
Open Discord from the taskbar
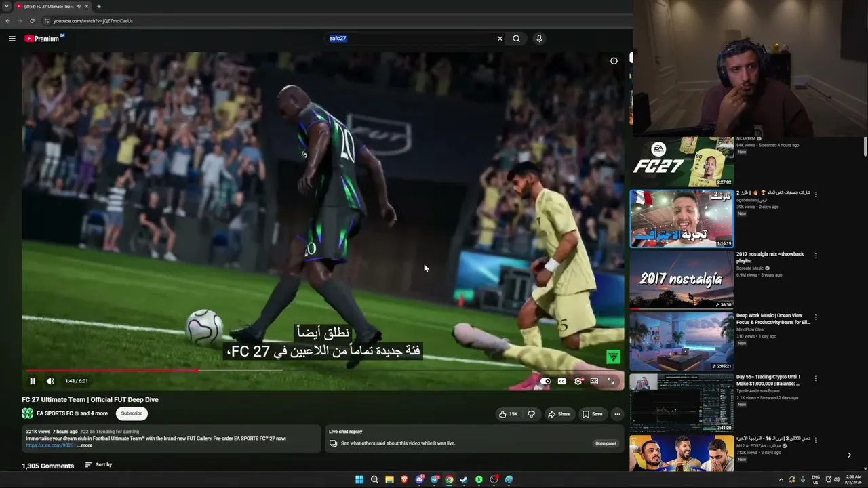419,480
